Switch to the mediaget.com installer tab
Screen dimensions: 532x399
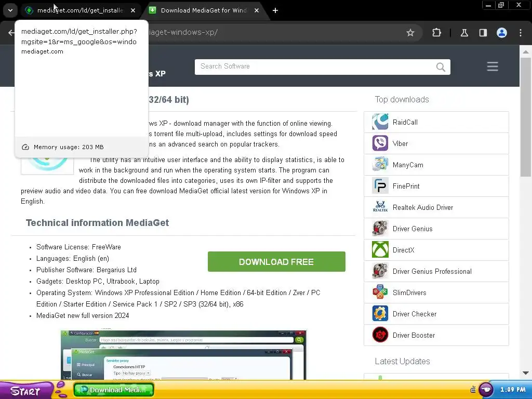[x=81, y=10]
